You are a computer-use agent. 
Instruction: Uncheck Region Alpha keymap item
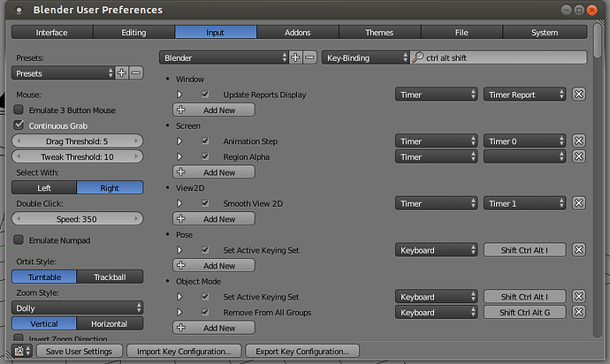[x=205, y=156]
